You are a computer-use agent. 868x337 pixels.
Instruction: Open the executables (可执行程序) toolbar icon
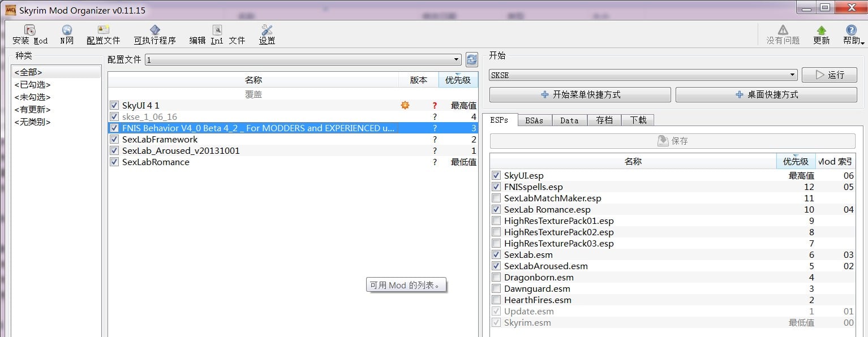pos(154,30)
